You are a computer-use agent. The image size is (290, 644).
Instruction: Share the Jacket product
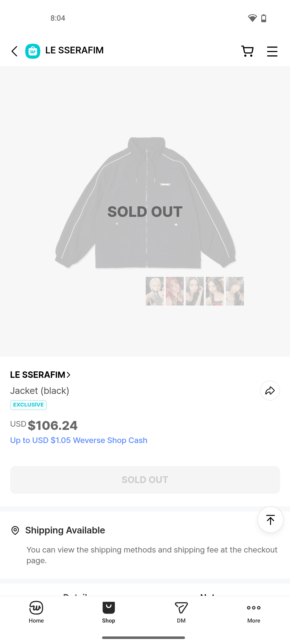270,391
